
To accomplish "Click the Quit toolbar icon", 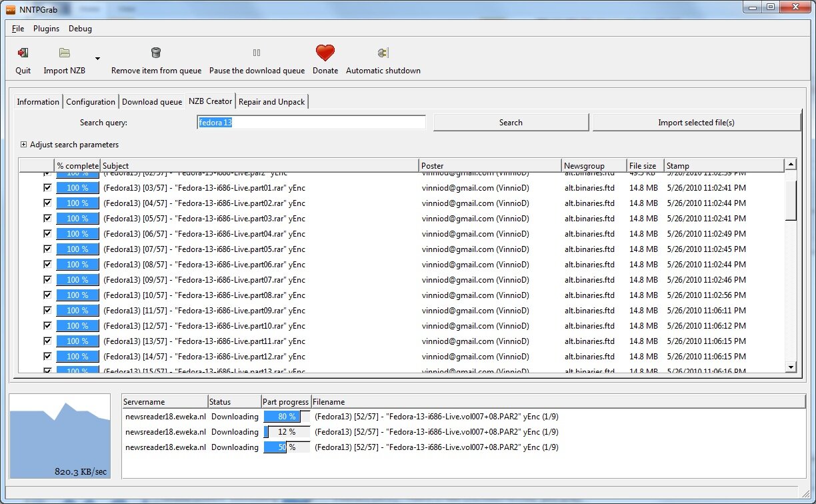I will pyautogui.click(x=23, y=53).
